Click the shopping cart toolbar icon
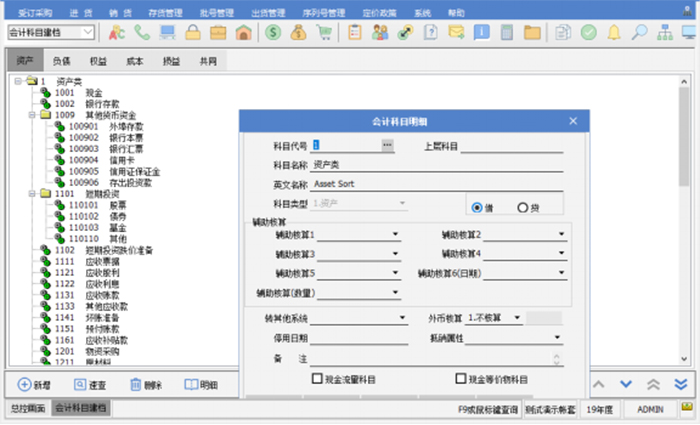700x425 pixels. (325, 33)
